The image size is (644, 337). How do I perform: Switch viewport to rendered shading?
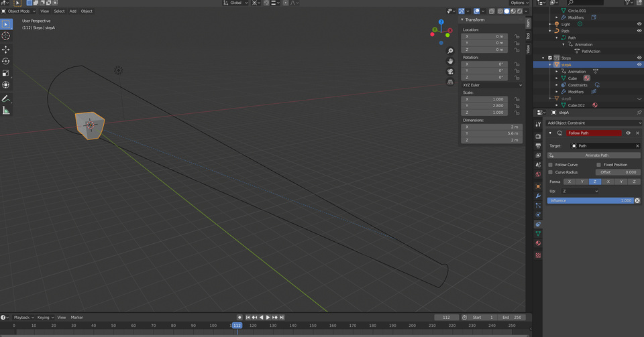520,11
